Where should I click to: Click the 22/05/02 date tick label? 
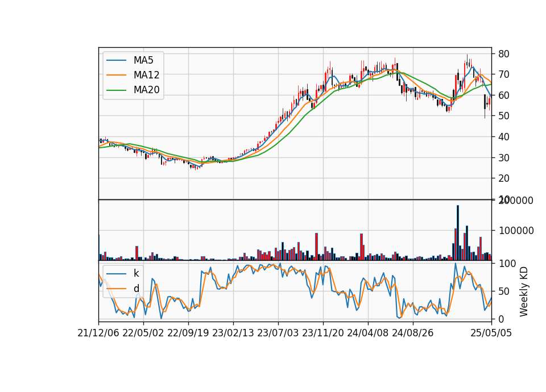(x=143, y=333)
